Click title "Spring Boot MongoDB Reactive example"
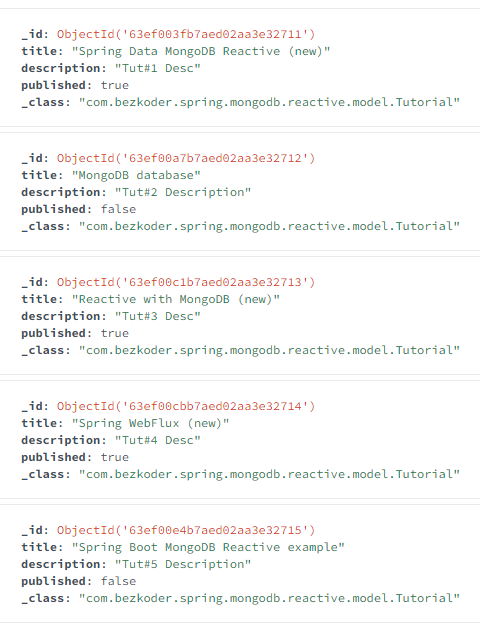Image resolution: width=480 pixels, height=630 pixels. click(x=208, y=547)
